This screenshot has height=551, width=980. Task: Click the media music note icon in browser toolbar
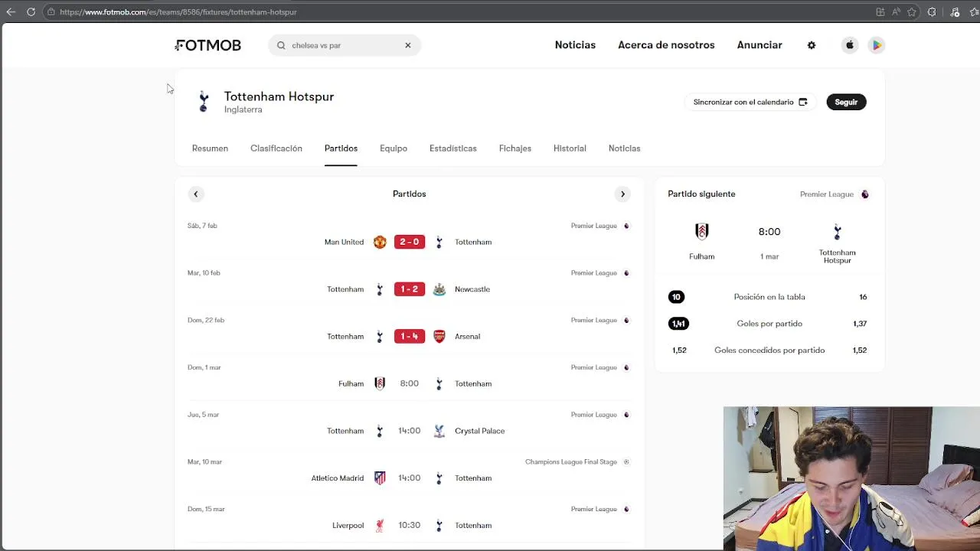pos(955,12)
